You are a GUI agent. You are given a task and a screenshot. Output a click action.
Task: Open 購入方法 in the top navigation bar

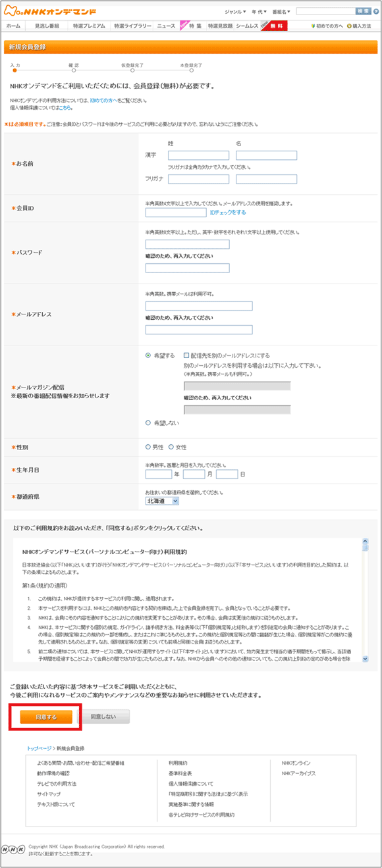[359, 26]
